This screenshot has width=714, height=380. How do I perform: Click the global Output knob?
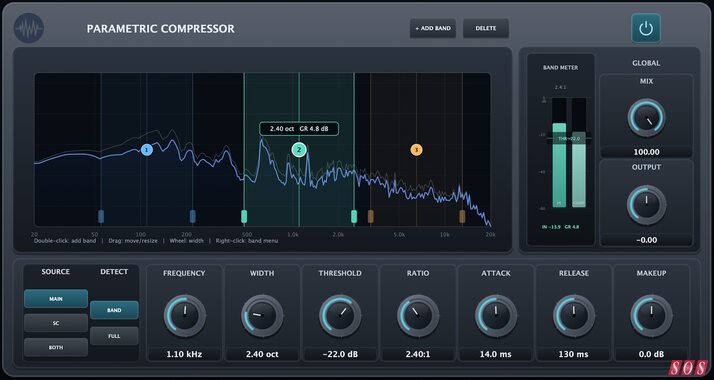(x=647, y=204)
